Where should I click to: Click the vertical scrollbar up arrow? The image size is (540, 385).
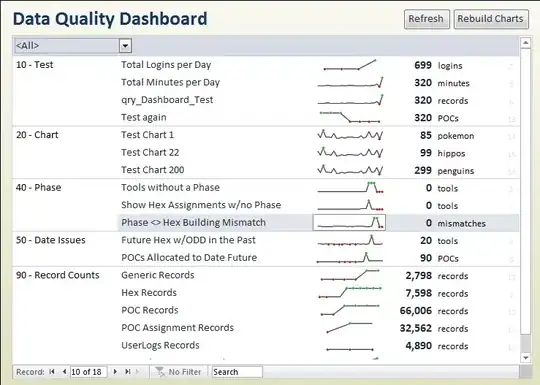pyautogui.click(x=526, y=43)
